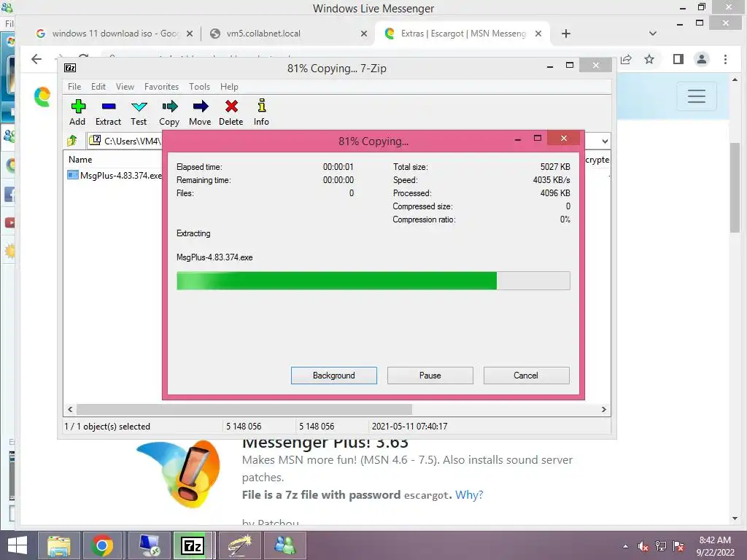Open Chrome from the taskbar
This screenshot has height=560, width=747.
coord(102,545)
